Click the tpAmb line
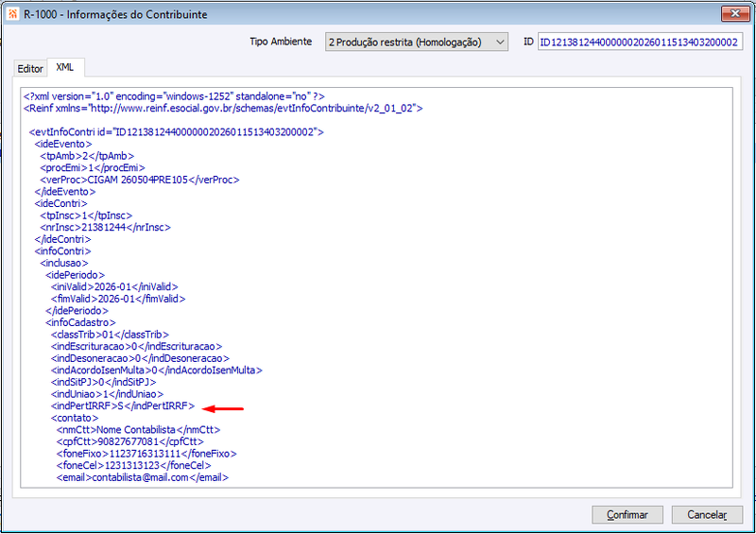Viewport: 756px width, 534px height. 87,156
